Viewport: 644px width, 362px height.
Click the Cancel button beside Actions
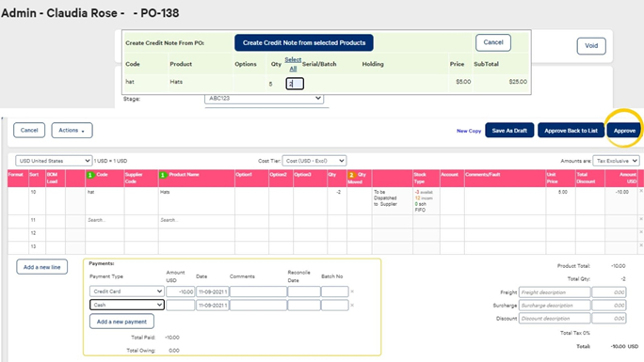pos(29,131)
